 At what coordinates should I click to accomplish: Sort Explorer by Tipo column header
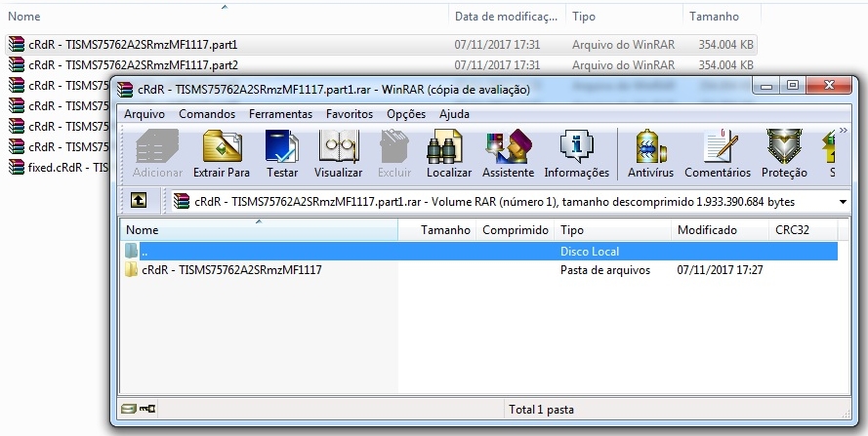tap(625, 17)
